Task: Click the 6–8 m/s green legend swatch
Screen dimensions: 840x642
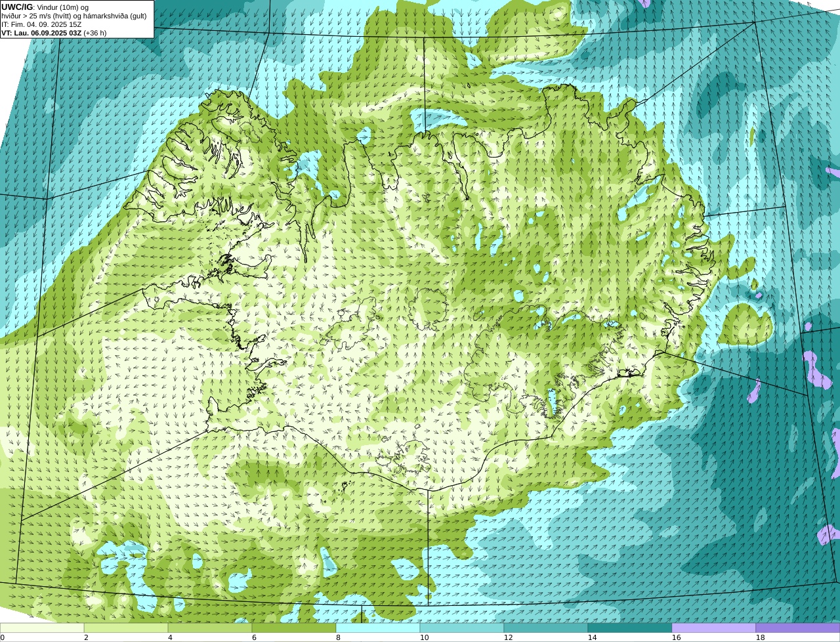Action: click(294, 628)
